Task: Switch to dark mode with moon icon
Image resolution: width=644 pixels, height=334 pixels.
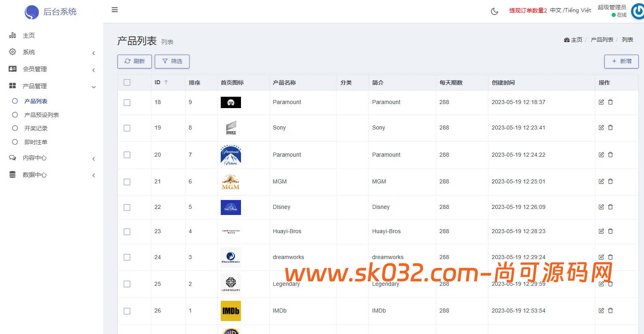Action: pyautogui.click(x=495, y=11)
